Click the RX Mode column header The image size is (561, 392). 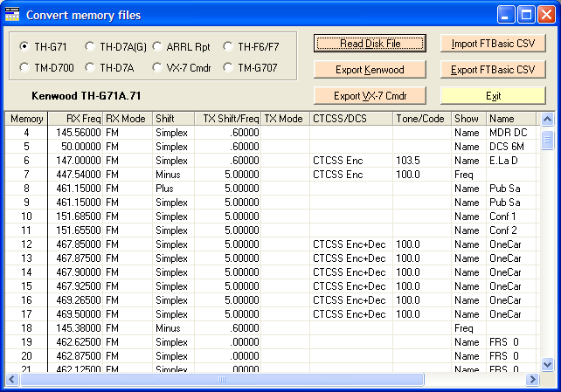click(128, 119)
